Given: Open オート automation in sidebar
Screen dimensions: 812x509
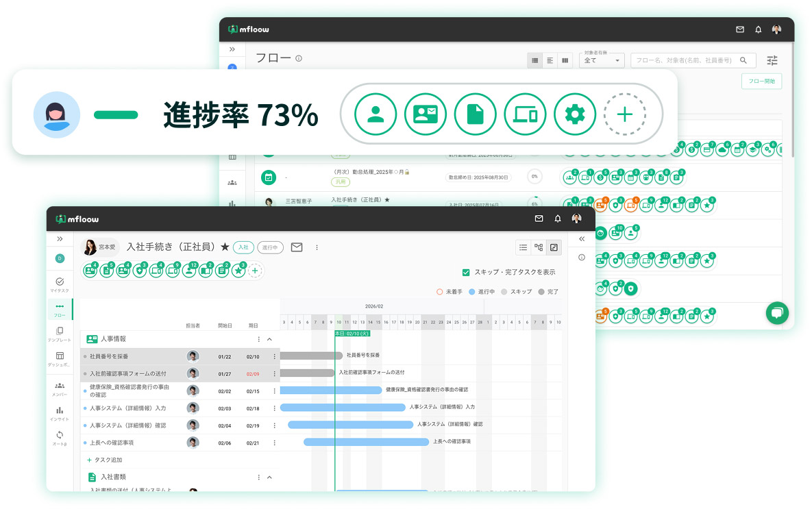Looking at the screenshot, I should click(60, 438).
